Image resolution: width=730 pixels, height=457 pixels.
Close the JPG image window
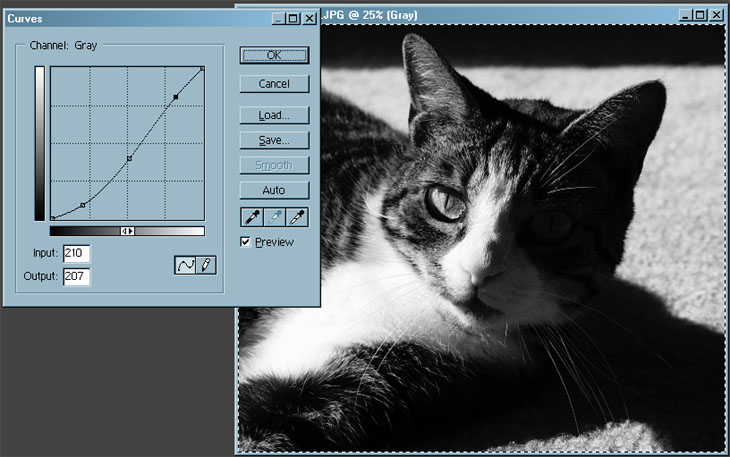(717, 15)
